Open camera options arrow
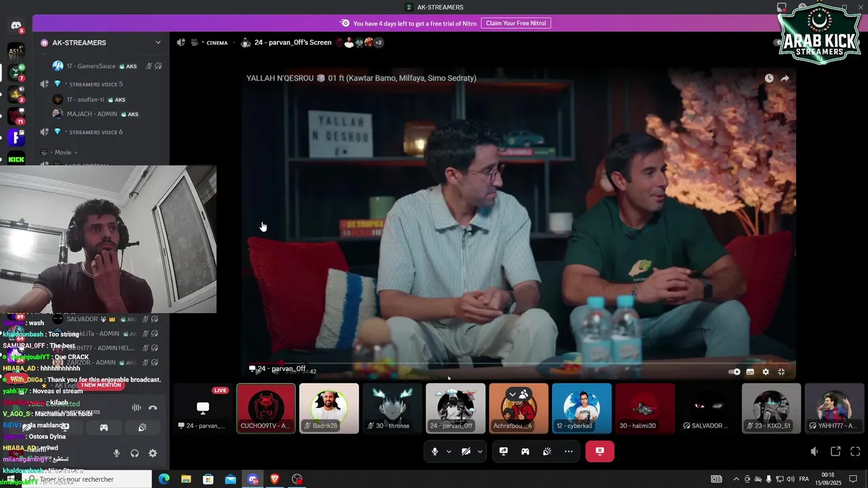 pyautogui.click(x=479, y=451)
